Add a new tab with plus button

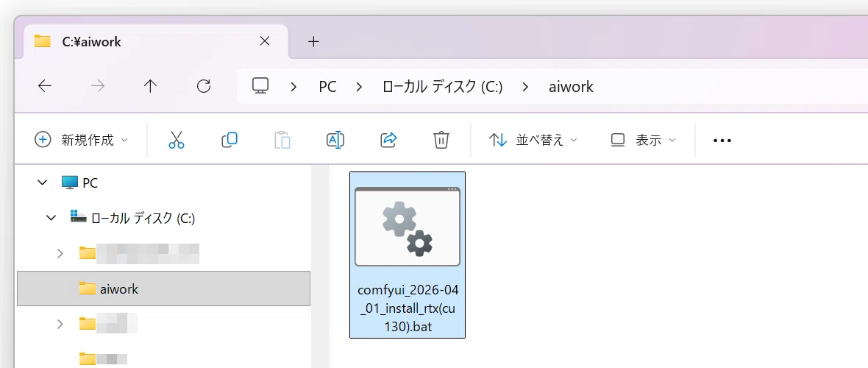pyautogui.click(x=314, y=41)
